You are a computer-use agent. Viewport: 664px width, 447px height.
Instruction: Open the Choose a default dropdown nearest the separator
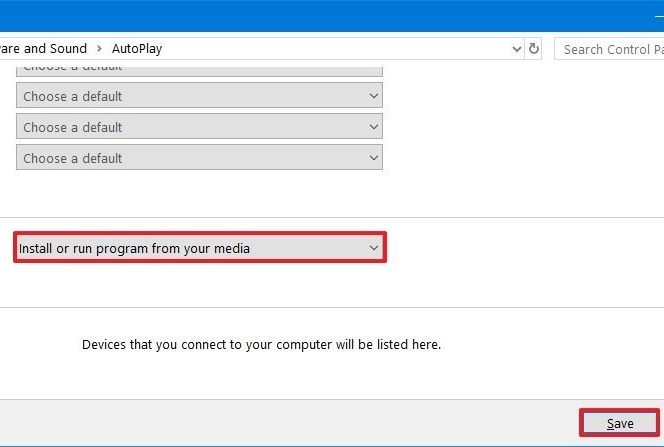click(199, 158)
